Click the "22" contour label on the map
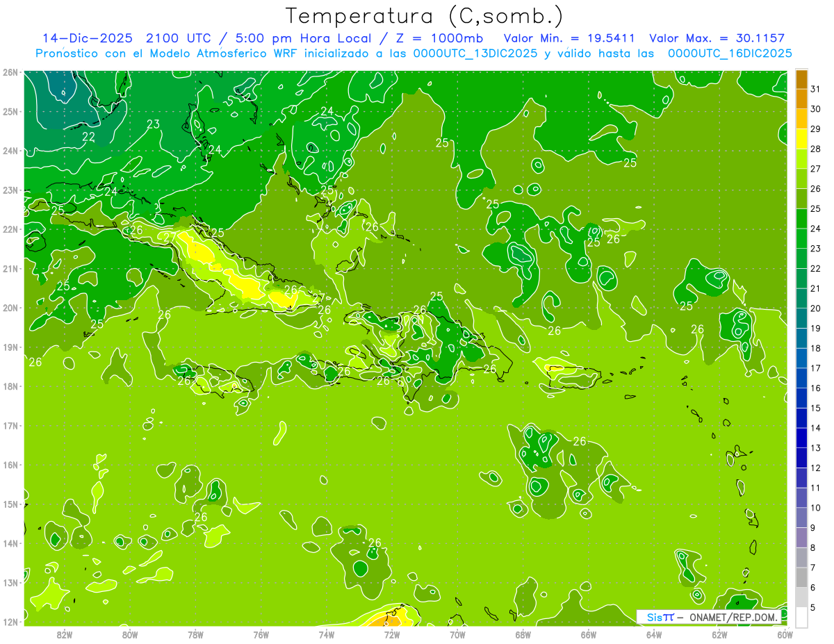 [x=88, y=137]
